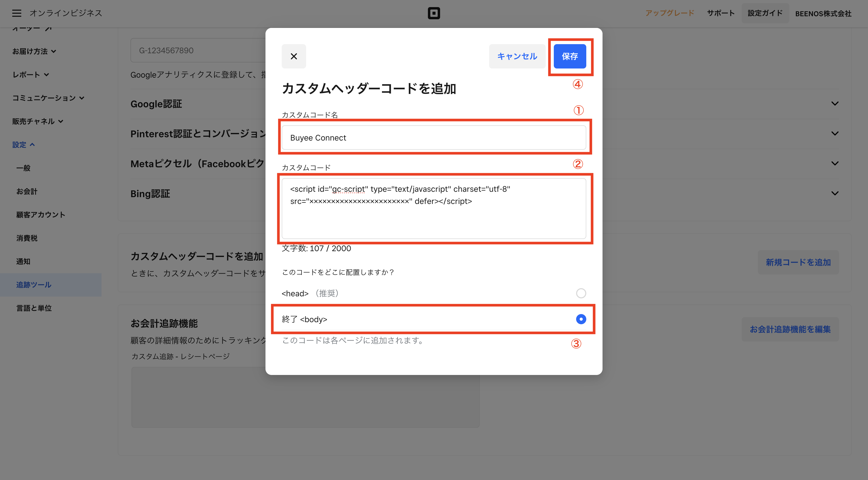Expand the Metaピクセル section chevron
Screen dimensions: 868x480
pos(835,163)
